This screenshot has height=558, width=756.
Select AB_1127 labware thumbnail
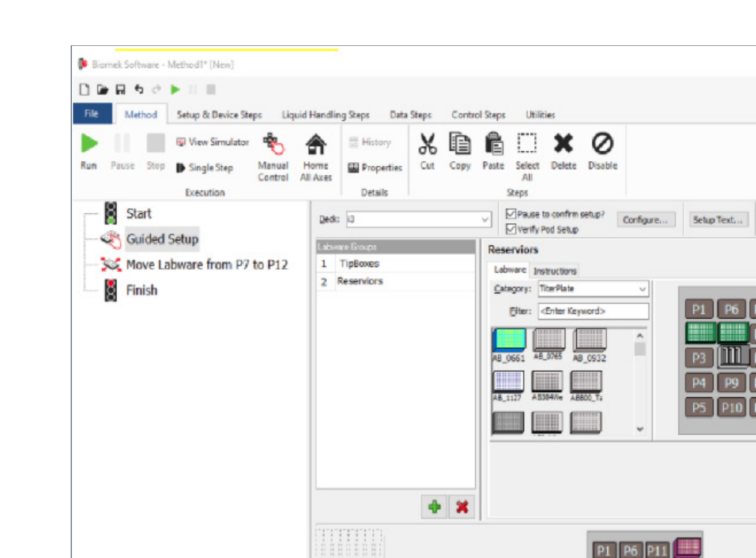click(508, 386)
